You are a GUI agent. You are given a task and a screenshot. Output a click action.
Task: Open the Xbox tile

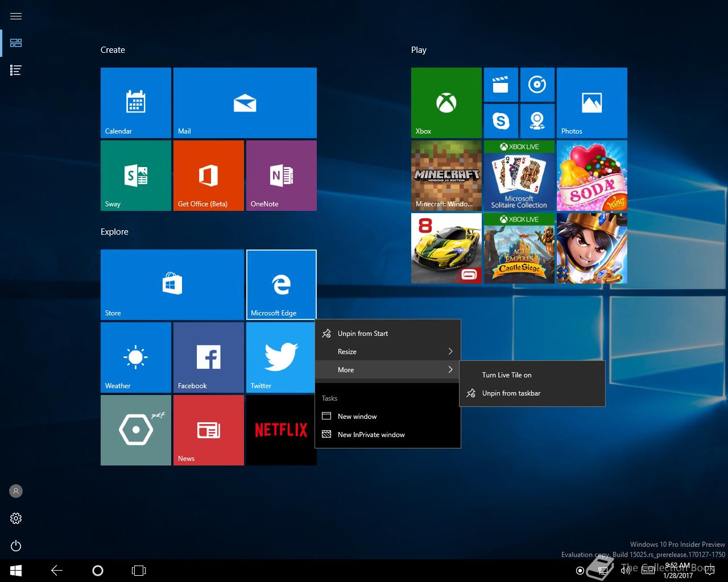(446, 103)
